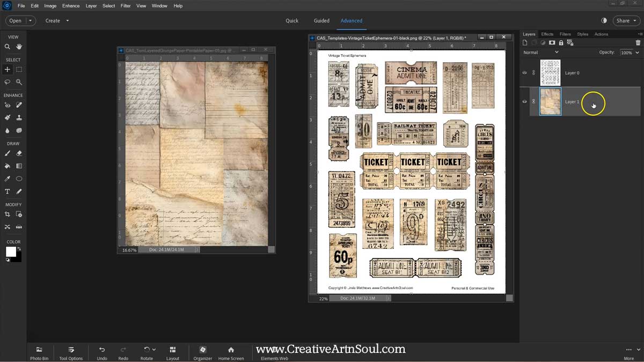Create new fill or adjustment layer
Viewport: 644px width, 362px height.
(x=543, y=43)
